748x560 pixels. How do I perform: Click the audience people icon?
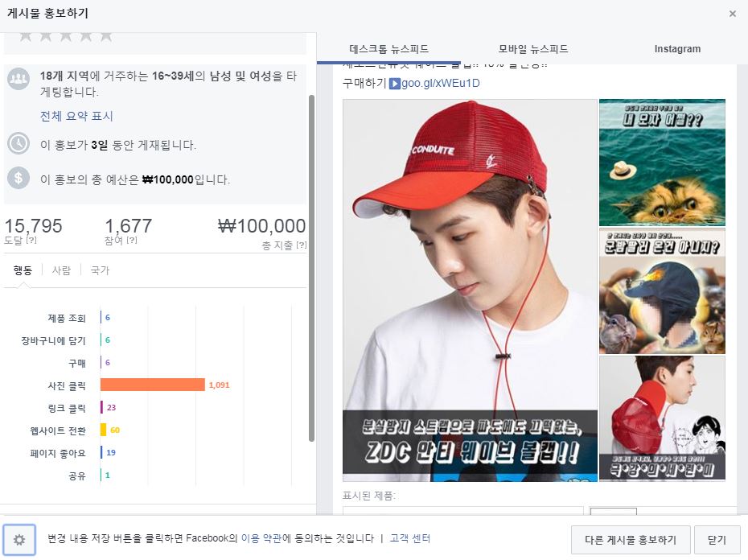[x=18, y=78]
